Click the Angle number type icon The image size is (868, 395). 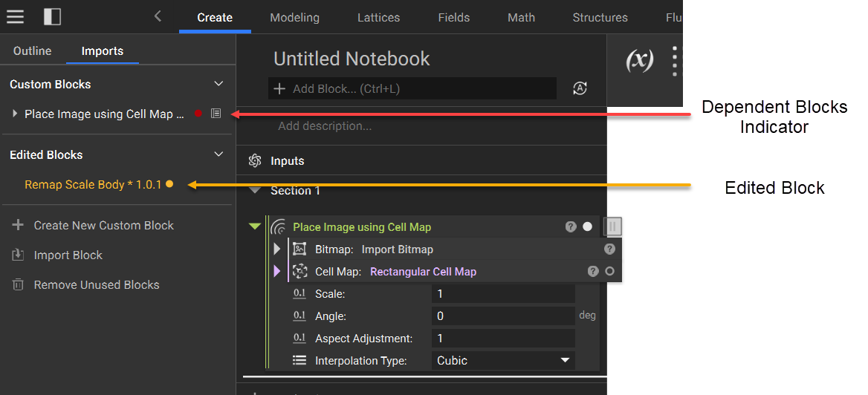tap(299, 316)
